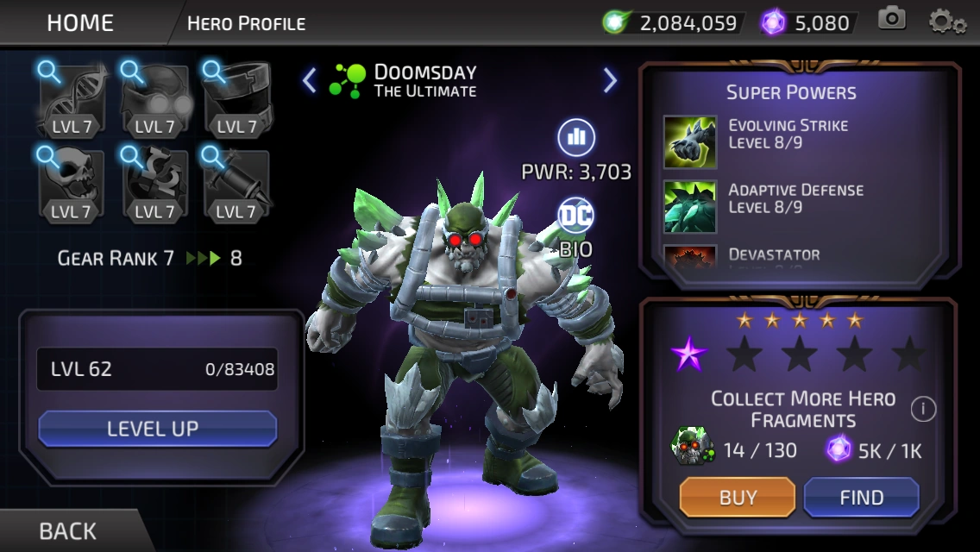This screenshot has height=552, width=980.
Task: Tap BUY to purchase hero fragments
Action: (738, 497)
